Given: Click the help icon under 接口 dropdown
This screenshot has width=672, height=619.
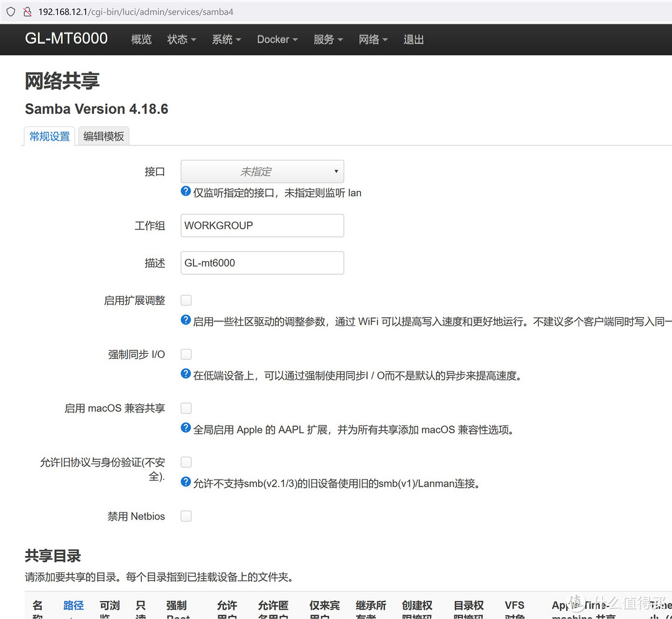Looking at the screenshot, I should [x=185, y=191].
